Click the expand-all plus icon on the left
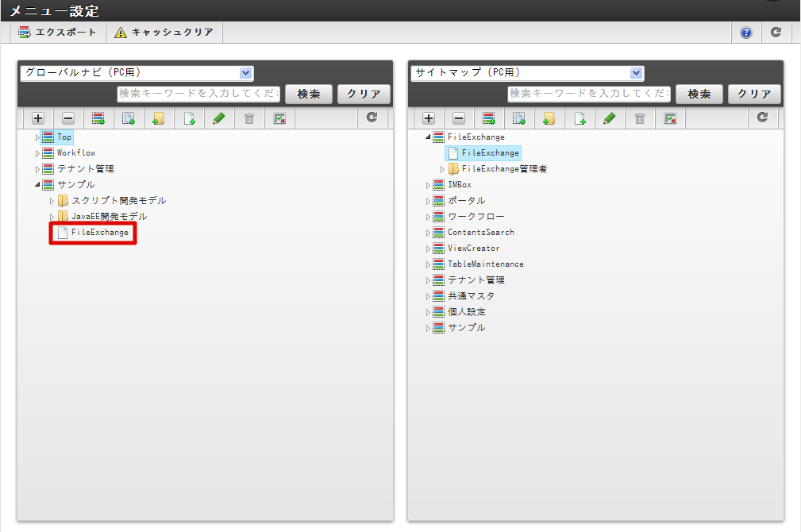Image resolution: width=801 pixels, height=532 pixels. pos(37,118)
